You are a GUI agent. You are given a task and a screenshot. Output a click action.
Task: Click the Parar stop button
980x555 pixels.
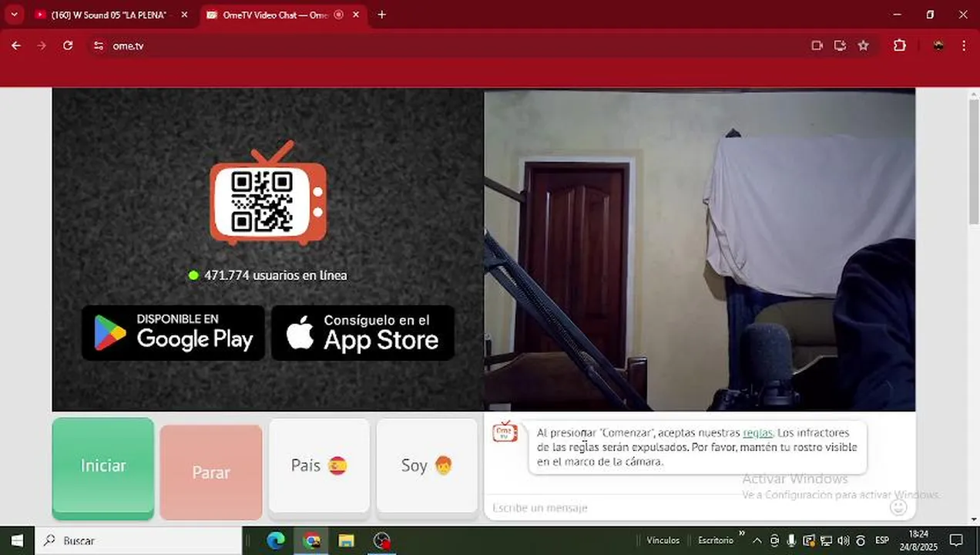click(211, 472)
